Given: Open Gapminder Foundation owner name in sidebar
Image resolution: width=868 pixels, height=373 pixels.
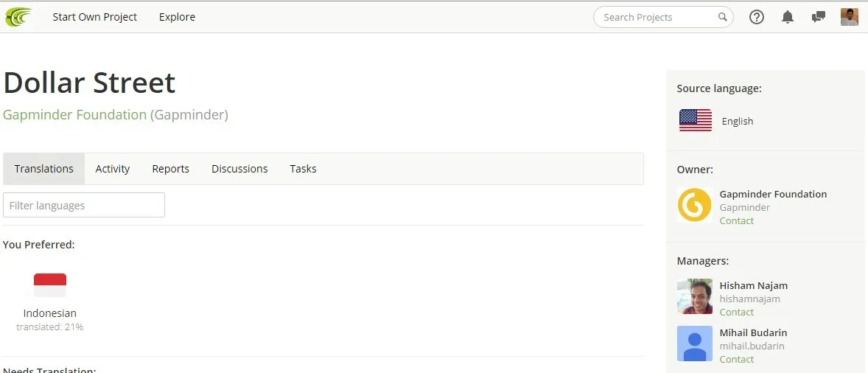Looking at the screenshot, I should tap(773, 195).
